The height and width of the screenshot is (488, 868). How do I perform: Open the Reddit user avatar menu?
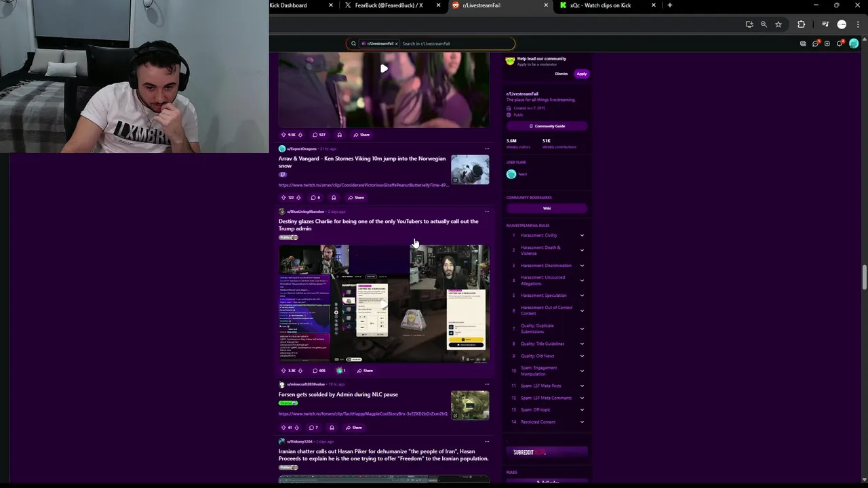click(854, 43)
